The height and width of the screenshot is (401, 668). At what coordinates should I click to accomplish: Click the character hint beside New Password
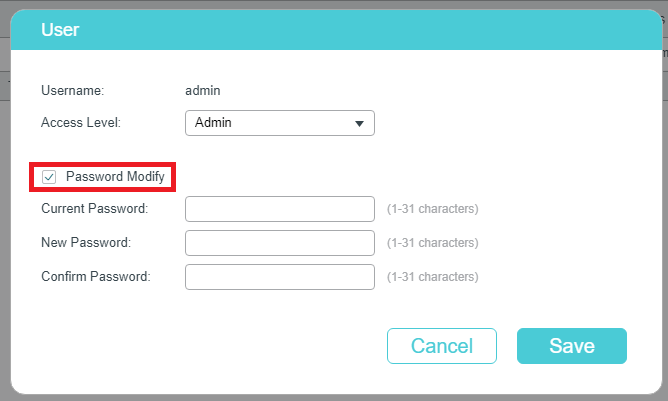432,243
